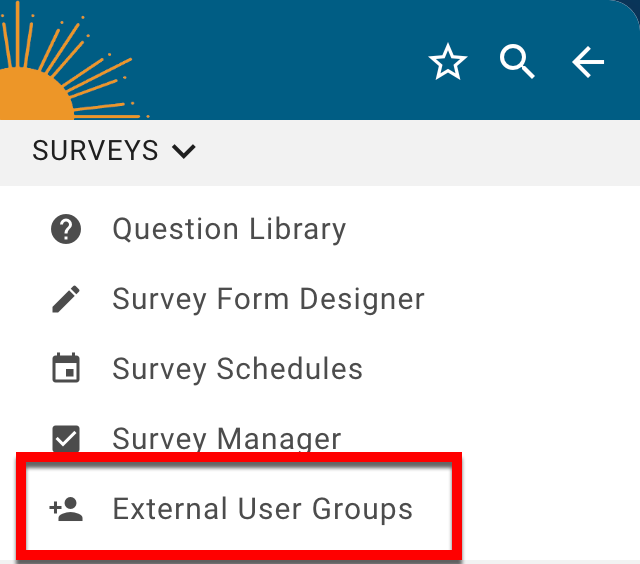The image size is (640, 564).
Task: Go to Survey Schedules
Action: (x=237, y=369)
